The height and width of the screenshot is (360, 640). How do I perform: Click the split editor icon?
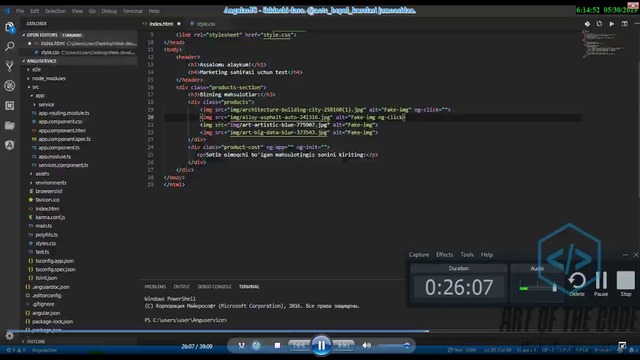point(624,24)
